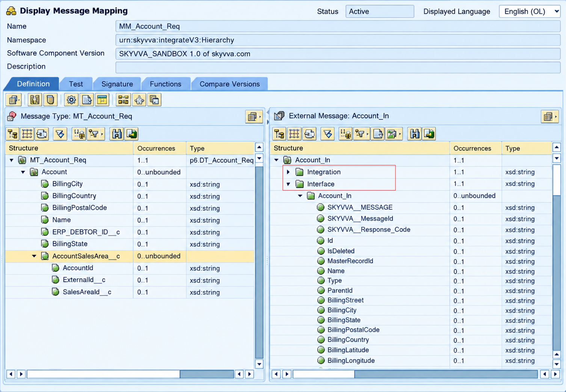The height and width of the screenshot is (392, 566).
Task: Click the yellow table layout icon in Definition toolbar
Action: coord(102,100)
